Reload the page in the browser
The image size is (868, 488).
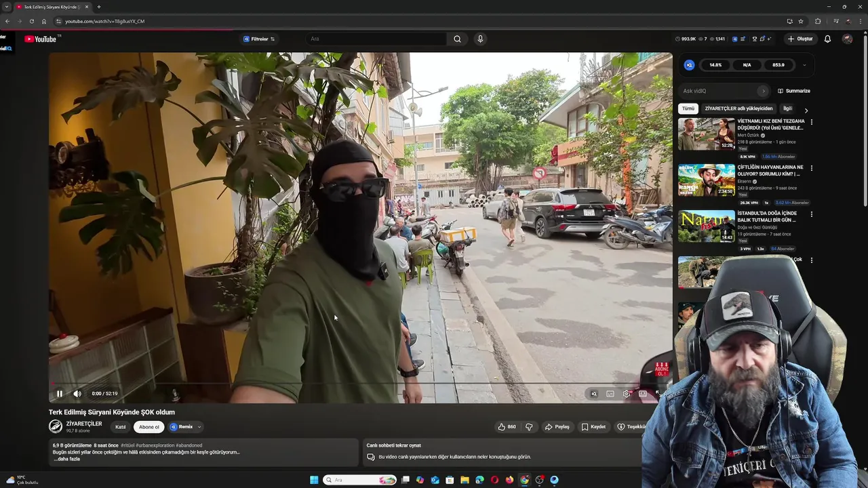click(x=31, y=21)
